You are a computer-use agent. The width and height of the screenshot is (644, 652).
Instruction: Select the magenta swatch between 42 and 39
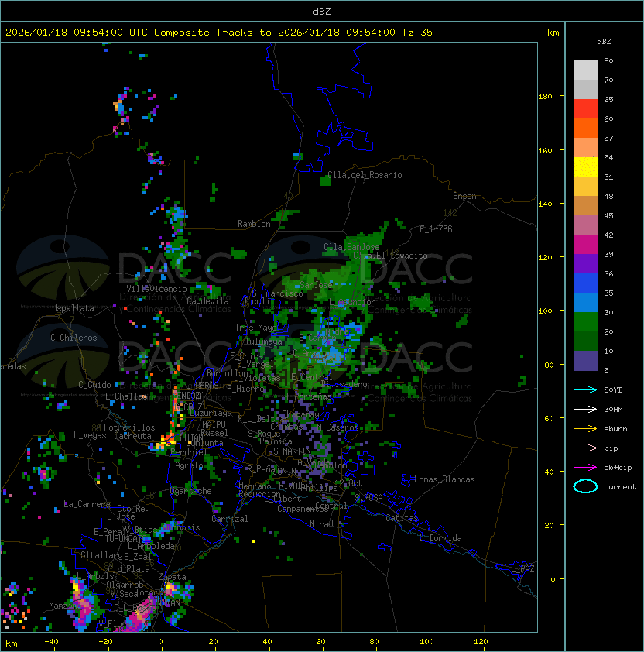pos(585,244)
